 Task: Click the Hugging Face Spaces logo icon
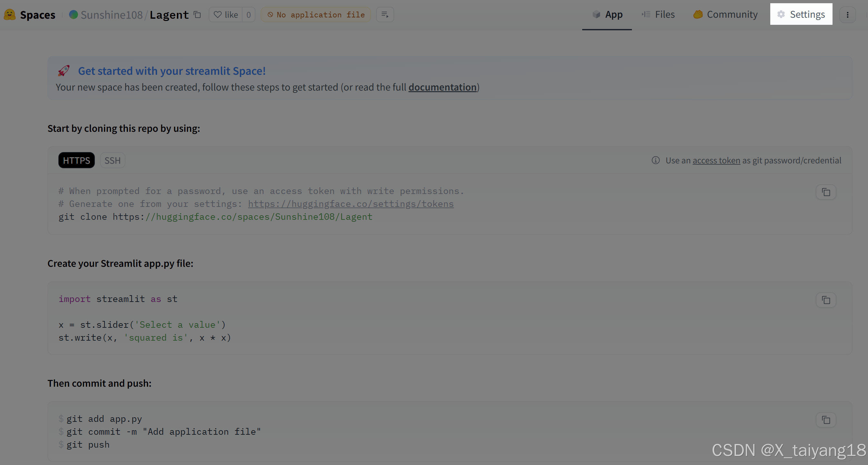tap(10, 15)
